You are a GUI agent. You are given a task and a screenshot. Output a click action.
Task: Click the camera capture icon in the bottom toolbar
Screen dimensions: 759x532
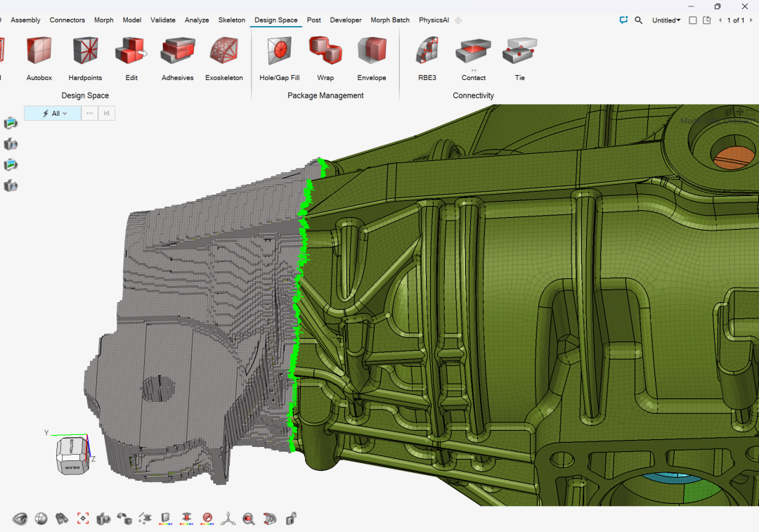103,519
